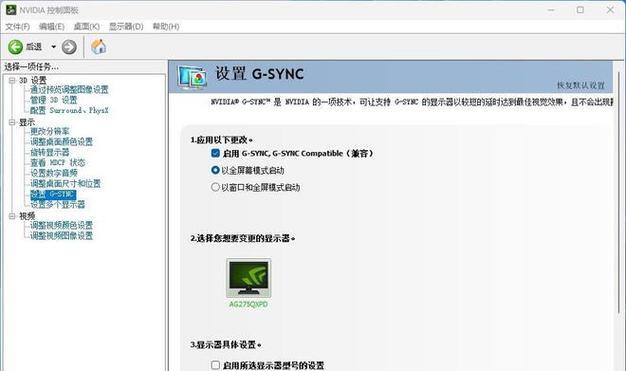Open the Home icon in toolbar
Screen dimensions: 626x371
[x=99, y=47]
